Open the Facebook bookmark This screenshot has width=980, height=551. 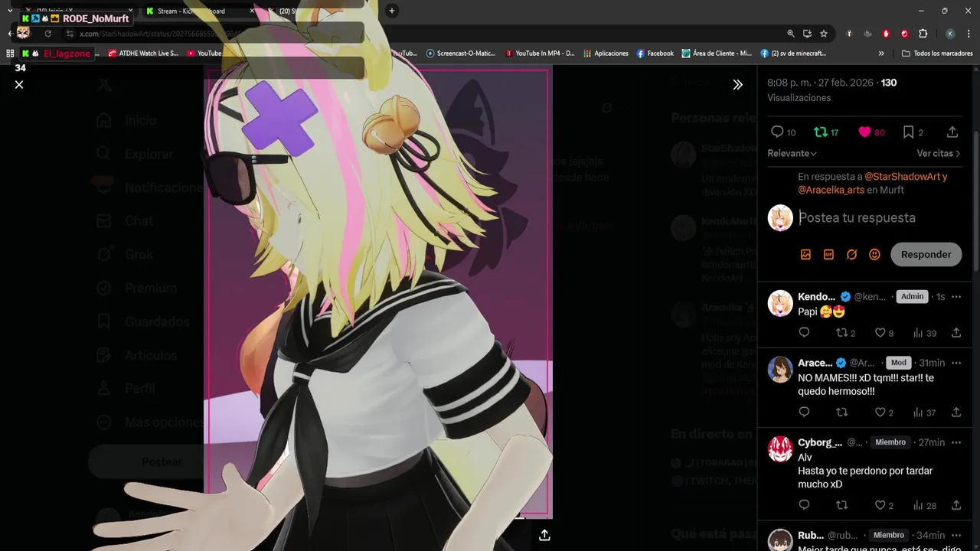(655, 54)
